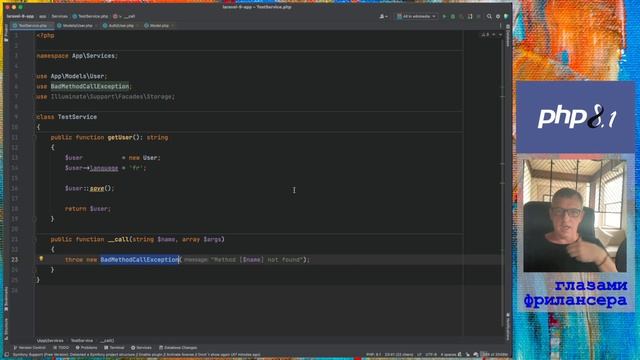Click the app folder breadcrumb in navigation bar

pos(43,16)
